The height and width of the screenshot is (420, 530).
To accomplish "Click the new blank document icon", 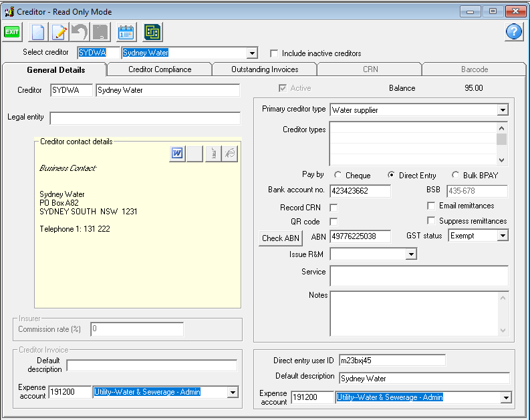I will coord(38,32).
